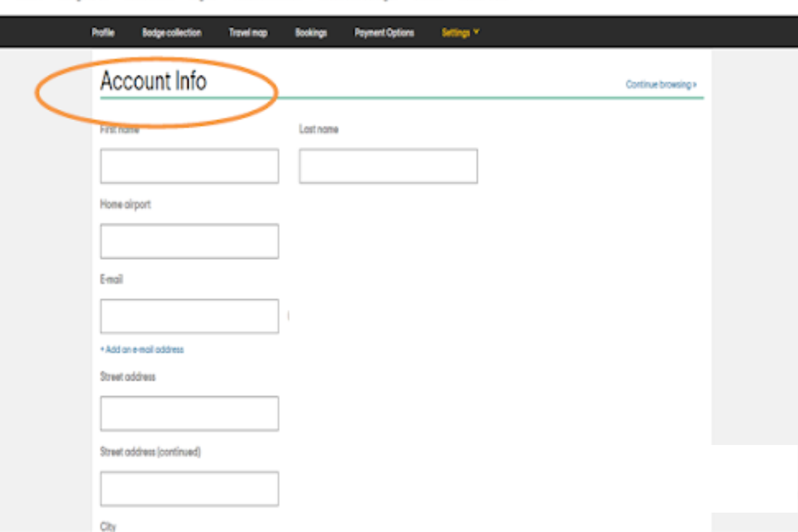Click the First name label

pos(120,129)
